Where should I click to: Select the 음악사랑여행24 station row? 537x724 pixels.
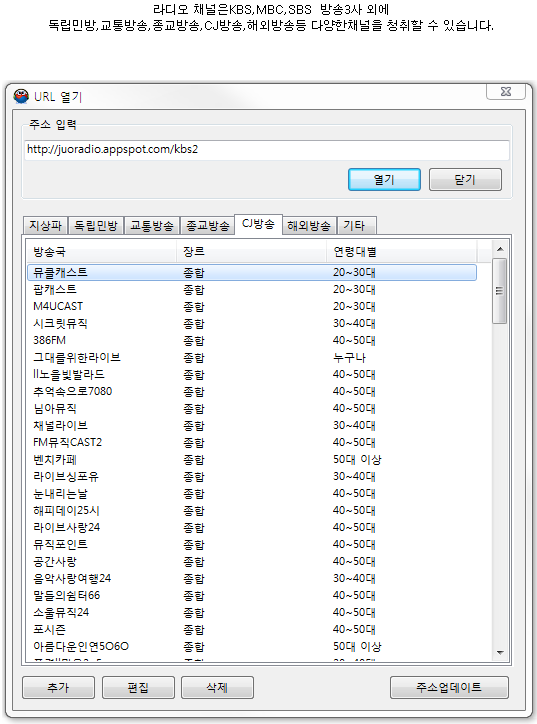click(252, 579)
